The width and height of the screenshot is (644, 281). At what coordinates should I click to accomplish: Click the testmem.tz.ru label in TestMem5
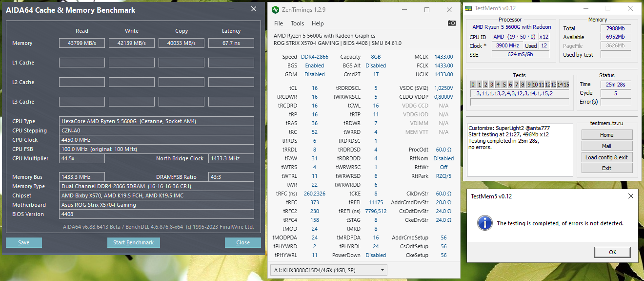point(606,124)
